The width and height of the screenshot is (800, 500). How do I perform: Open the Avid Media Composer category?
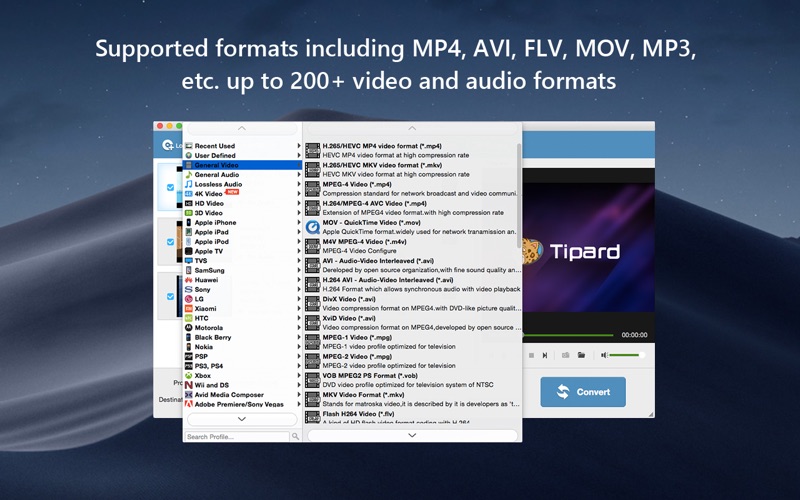click(x=242, y=395)
